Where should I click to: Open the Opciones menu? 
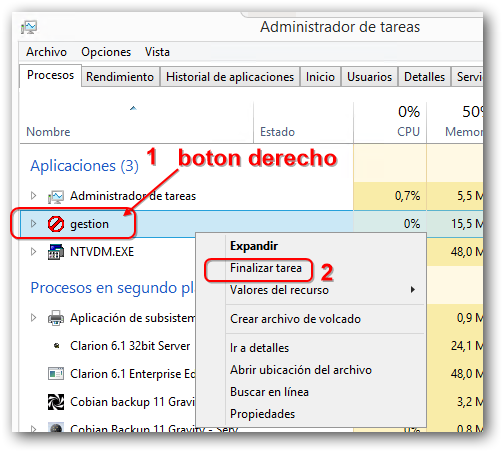tap(106, 52)
